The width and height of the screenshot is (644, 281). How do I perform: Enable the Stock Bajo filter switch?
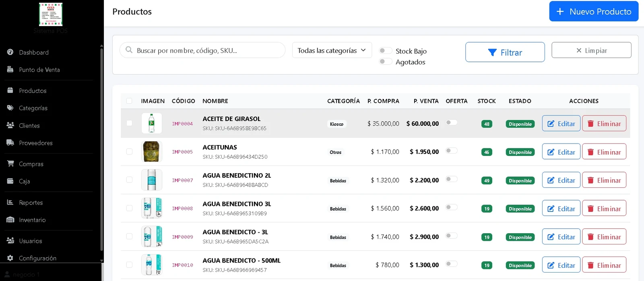click(x=386, y=51)
